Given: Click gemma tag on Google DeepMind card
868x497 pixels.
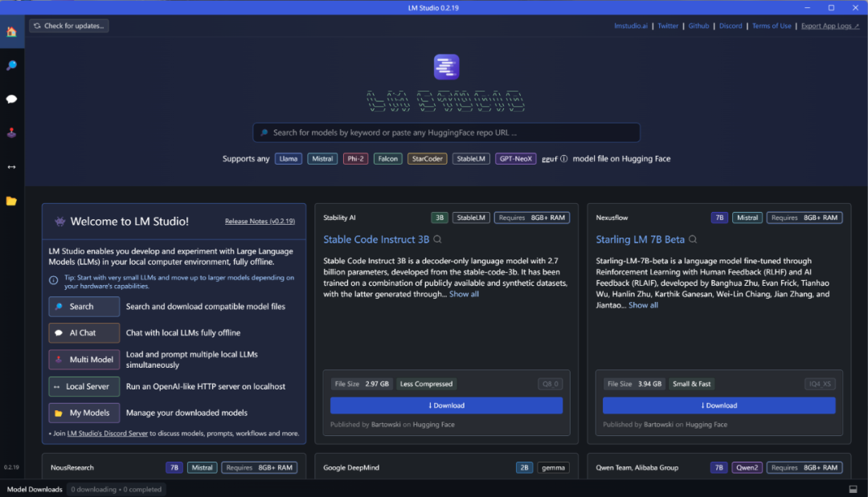Looking at the screenshot, I should [553, 468].
